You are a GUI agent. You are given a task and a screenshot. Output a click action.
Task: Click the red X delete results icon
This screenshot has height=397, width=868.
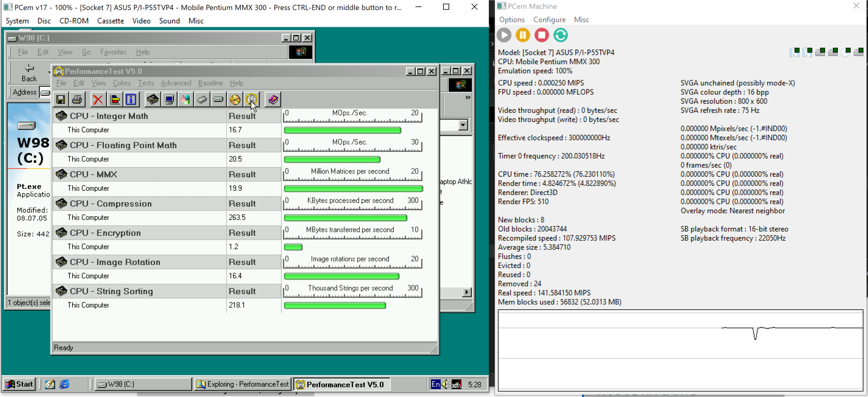pos(98,100)
